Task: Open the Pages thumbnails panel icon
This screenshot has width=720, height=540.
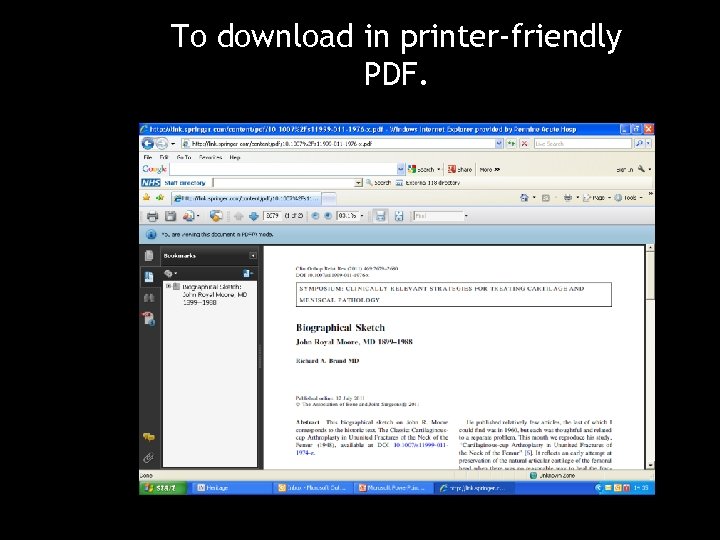Action: [149, 256]
